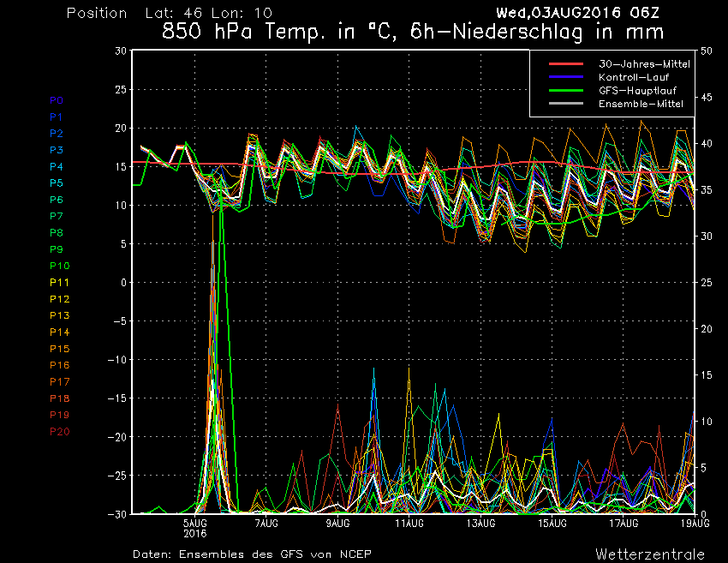728x563 pixels.
Task: Click the 20 value on temperature axis
Action: tap(121, 129)
